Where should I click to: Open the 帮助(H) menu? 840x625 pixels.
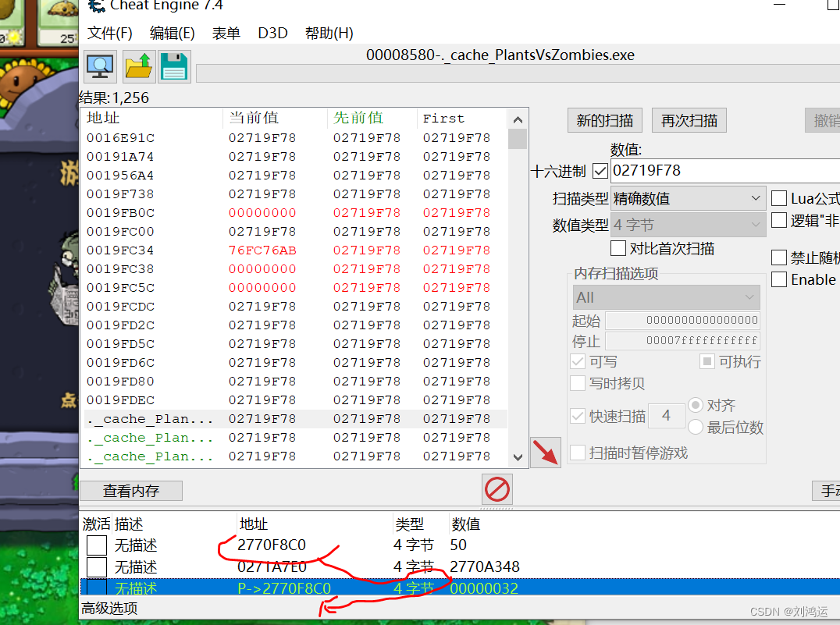(x=329, y=34)
